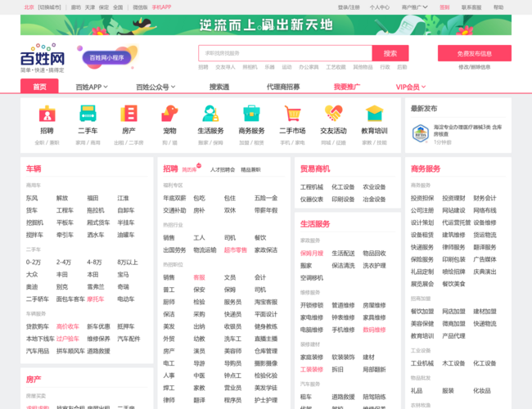Open the 我要推广 menu item
Screen dimensions: 532x409
tap(347, 88)
